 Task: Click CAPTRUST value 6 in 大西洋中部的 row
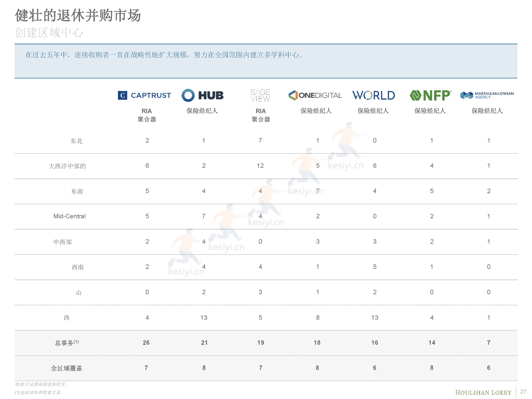(x=147, y=166)
